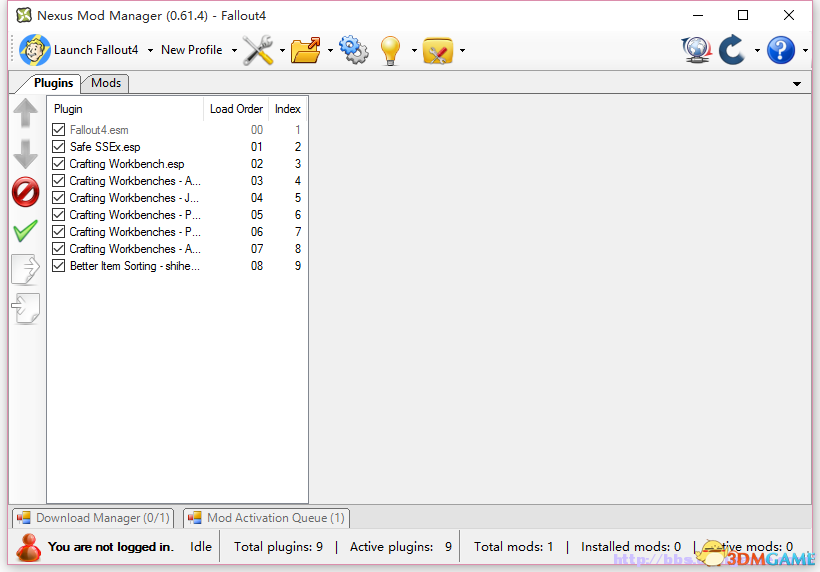Uncheck the Better Item Sorting plugin checkbox
This screenshot has width=820, height=572.
59,266
